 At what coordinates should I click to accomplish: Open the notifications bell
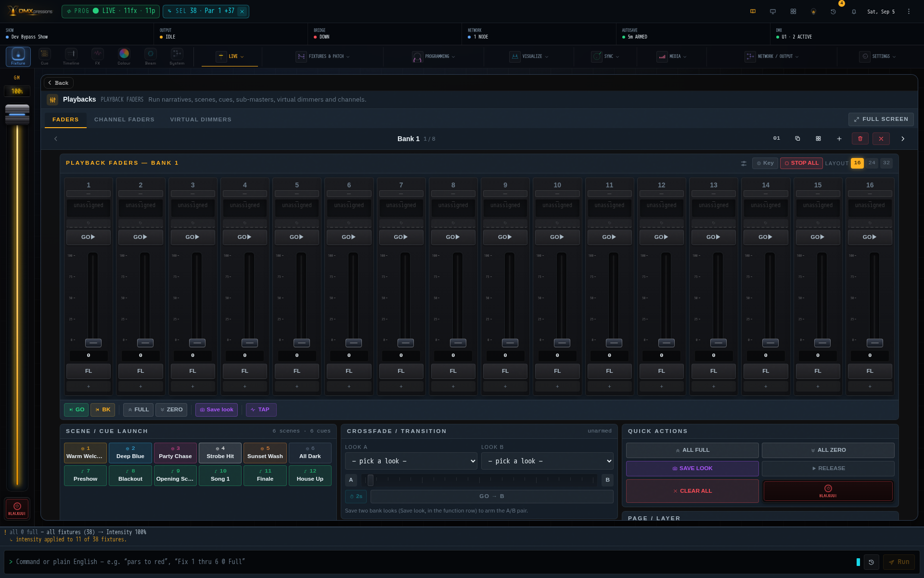pyautogui.click(x=854, y=12)
